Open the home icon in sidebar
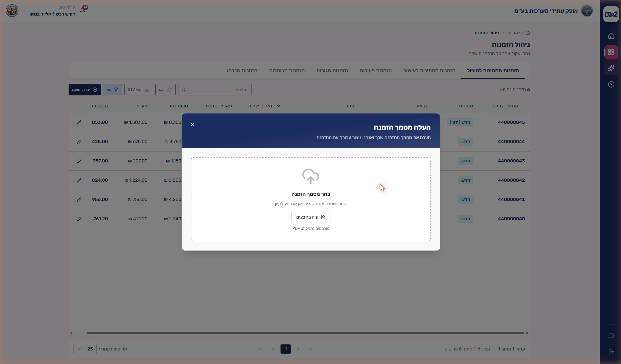This screenshot has width=621, height=364. coord(611,36)
